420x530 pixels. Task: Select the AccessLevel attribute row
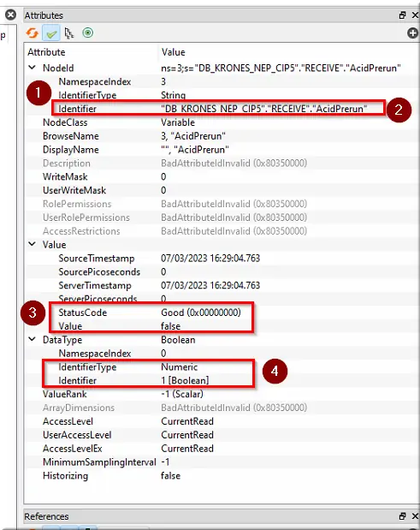(222, 421)
